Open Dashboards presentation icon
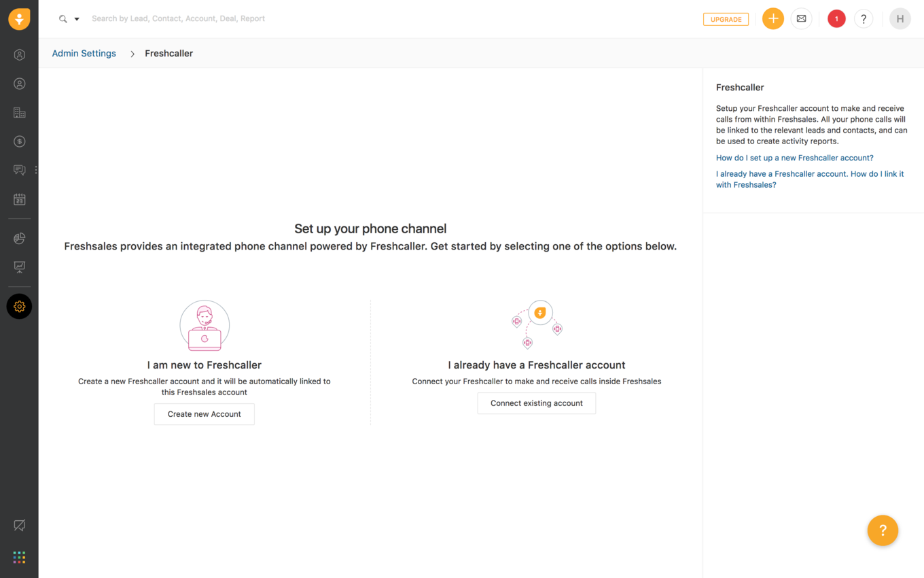924x578 pixels. (x=19, y=267)
